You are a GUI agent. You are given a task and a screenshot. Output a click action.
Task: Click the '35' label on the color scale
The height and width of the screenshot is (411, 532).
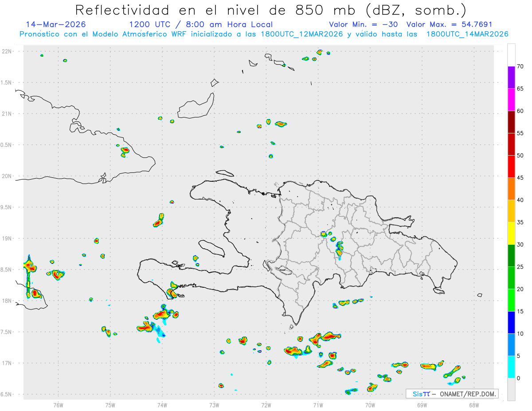point(520,223)
